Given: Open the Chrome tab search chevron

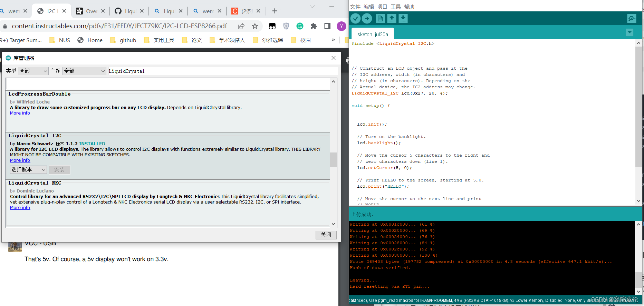Looking at the screenshot, I should coord(312,7).
